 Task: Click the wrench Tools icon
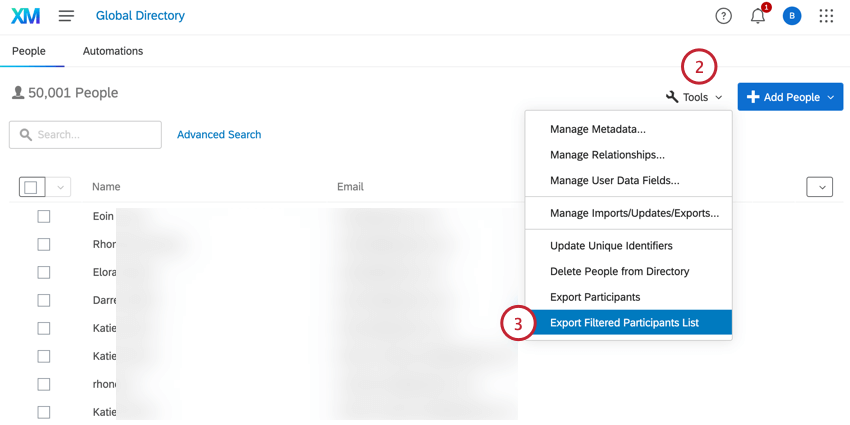pyautogui.click(x=672, y=97)
